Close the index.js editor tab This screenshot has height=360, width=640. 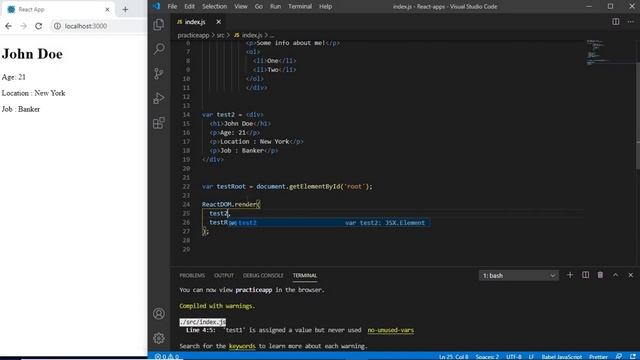[218, 22]
